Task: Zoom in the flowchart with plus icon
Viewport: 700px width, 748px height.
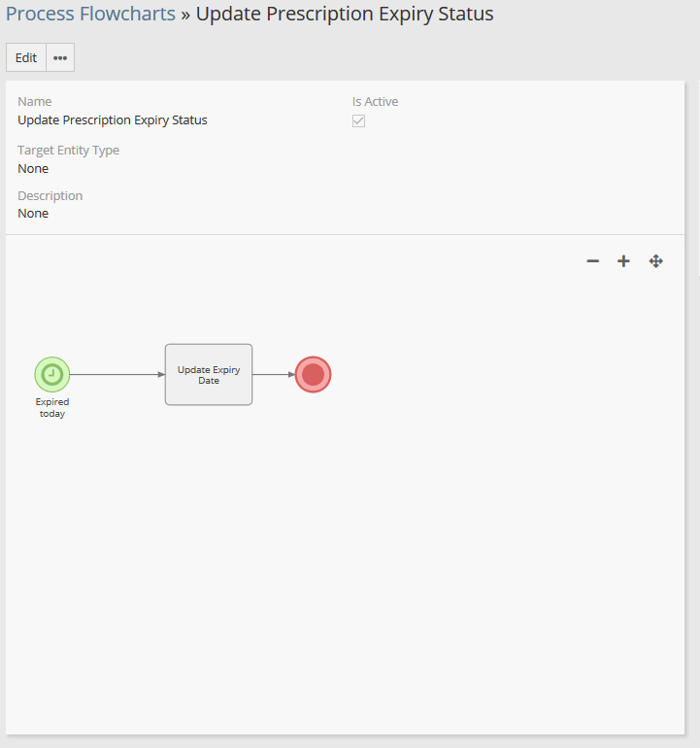Action: pos(624,261)
